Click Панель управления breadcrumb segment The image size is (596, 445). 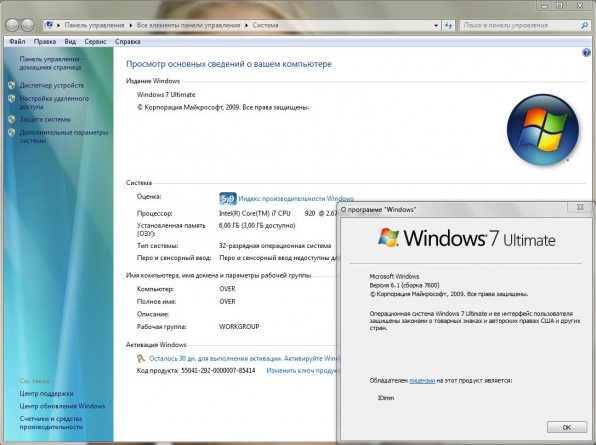[x=94, y=25]
